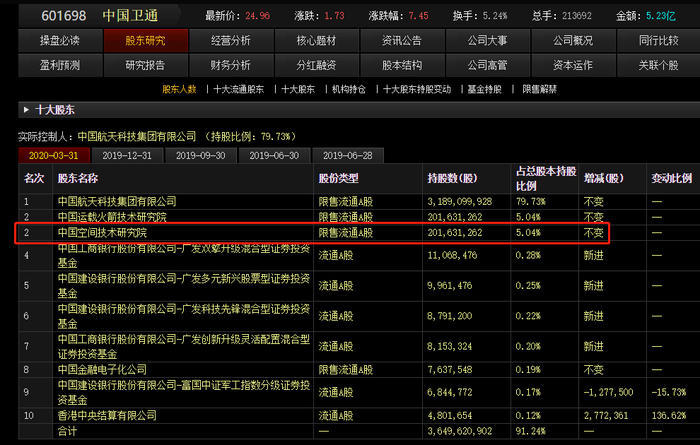Switch to 经营分析 tab
The width and height of the screenshot is (700, 445).
[231, 41]
